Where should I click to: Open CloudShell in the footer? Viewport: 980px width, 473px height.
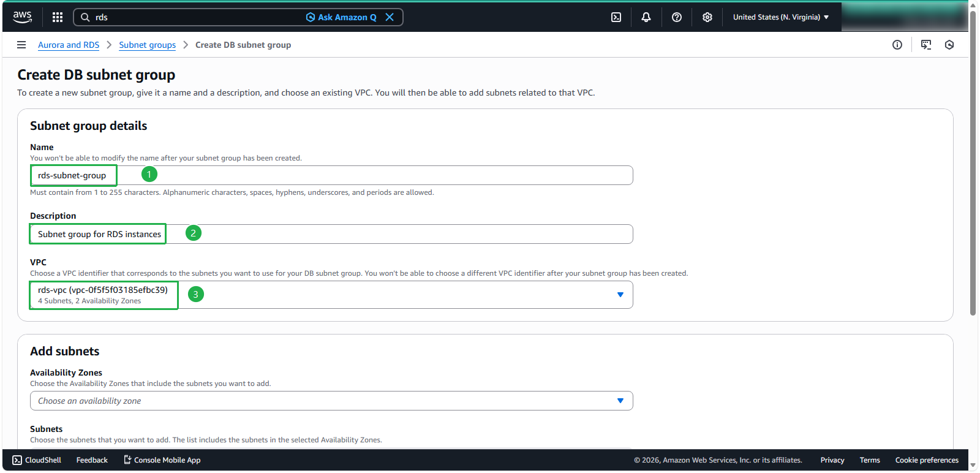(x=37, y=460)
